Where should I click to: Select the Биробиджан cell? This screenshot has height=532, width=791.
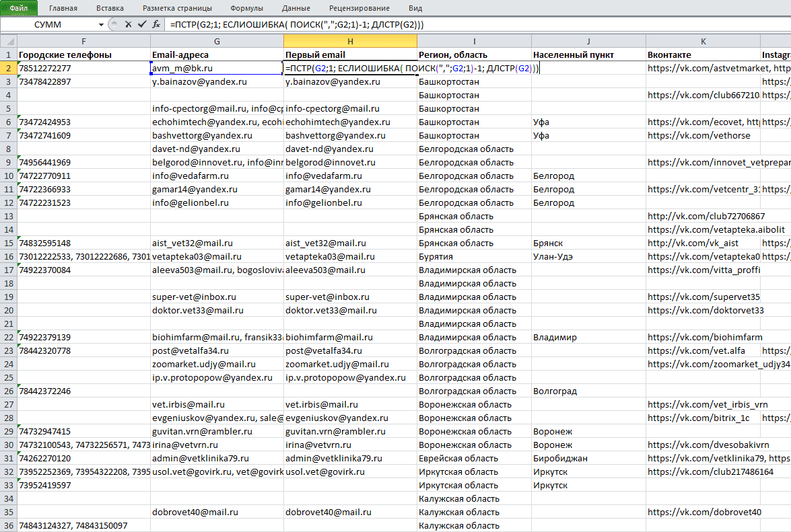point(589,459)
